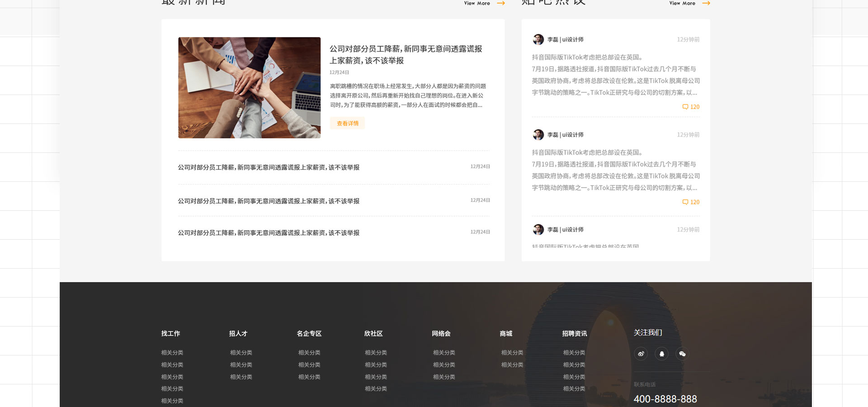
Task: Open the featured news headline next to image
Action: [x=406, y=55]
